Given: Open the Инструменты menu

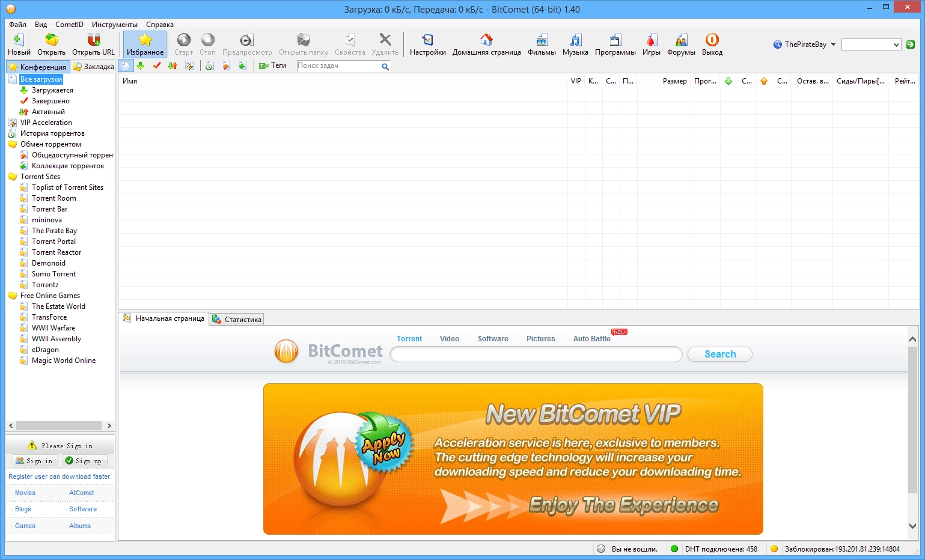Looking at the screenshot, I should point(115,25).
